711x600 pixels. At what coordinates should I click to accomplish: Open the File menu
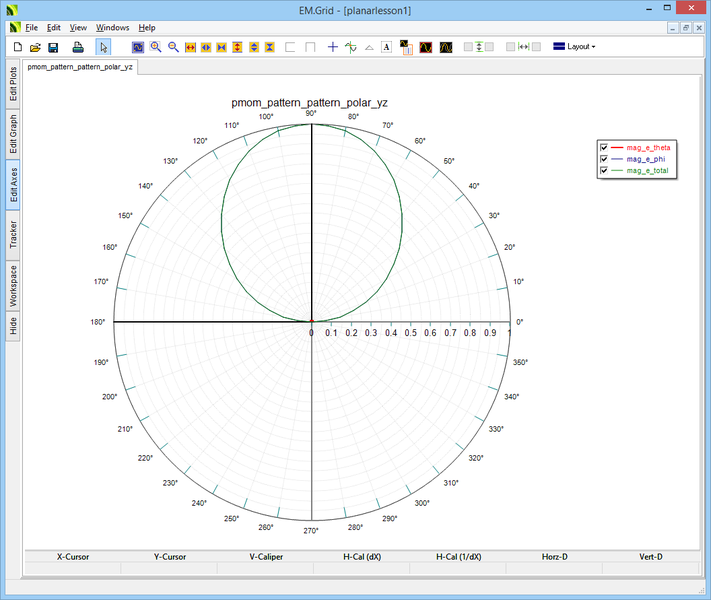(x=31, y=27)
